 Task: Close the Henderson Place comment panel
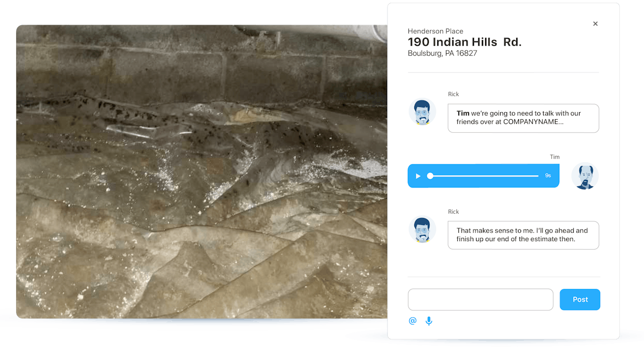[595, 24]
